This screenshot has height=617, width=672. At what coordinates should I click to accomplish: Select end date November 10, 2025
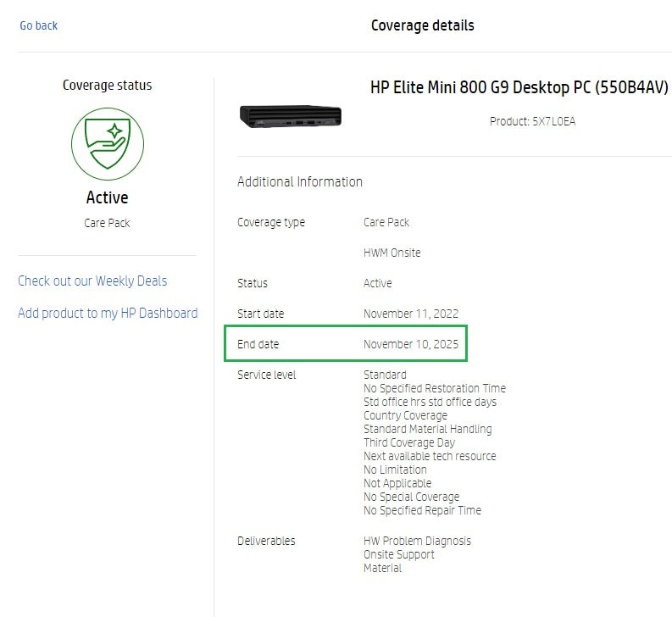(411, 344)
